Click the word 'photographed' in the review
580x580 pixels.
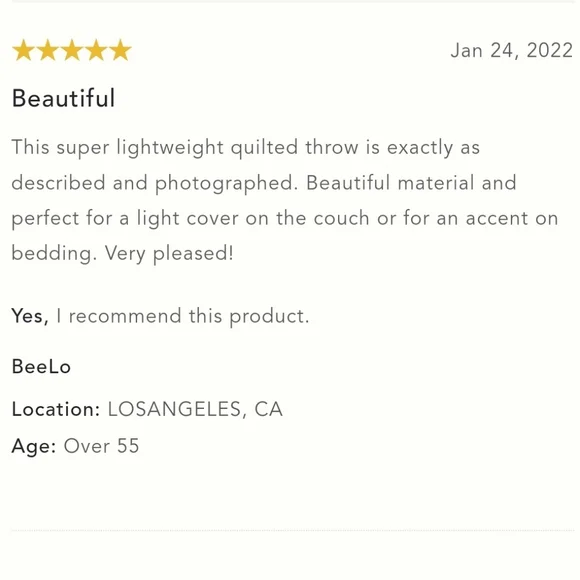tap(226, 184)
